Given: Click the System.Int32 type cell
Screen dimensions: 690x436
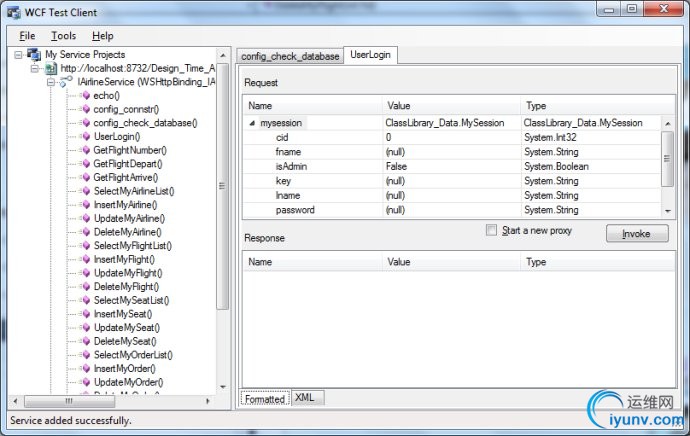Looking at the screenshot, I should point(591,137).
